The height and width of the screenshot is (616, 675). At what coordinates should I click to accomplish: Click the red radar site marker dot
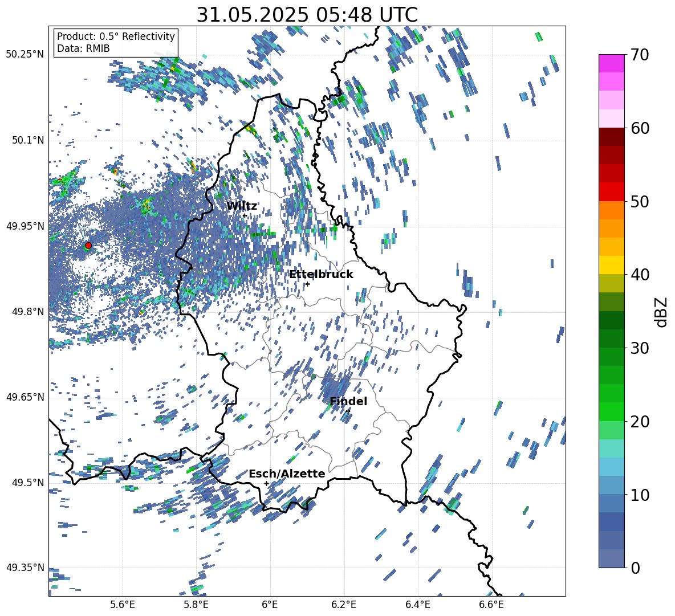click(x=88, y=245)
